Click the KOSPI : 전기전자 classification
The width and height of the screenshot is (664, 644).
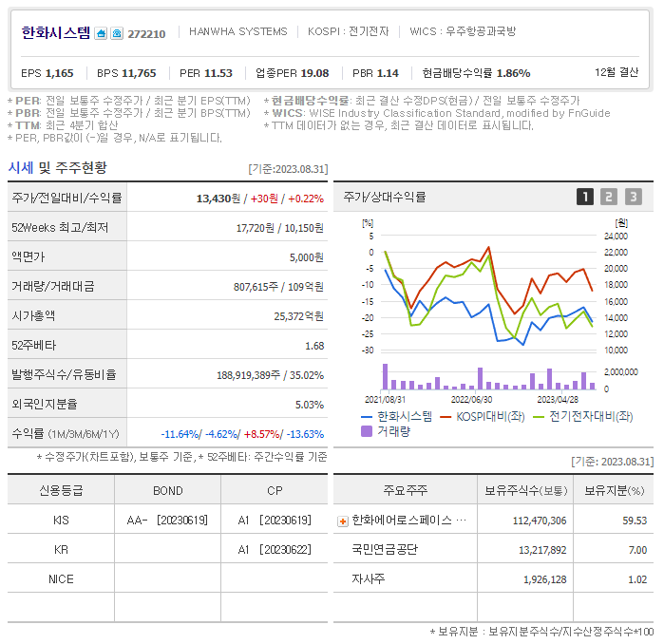point(348,31)
